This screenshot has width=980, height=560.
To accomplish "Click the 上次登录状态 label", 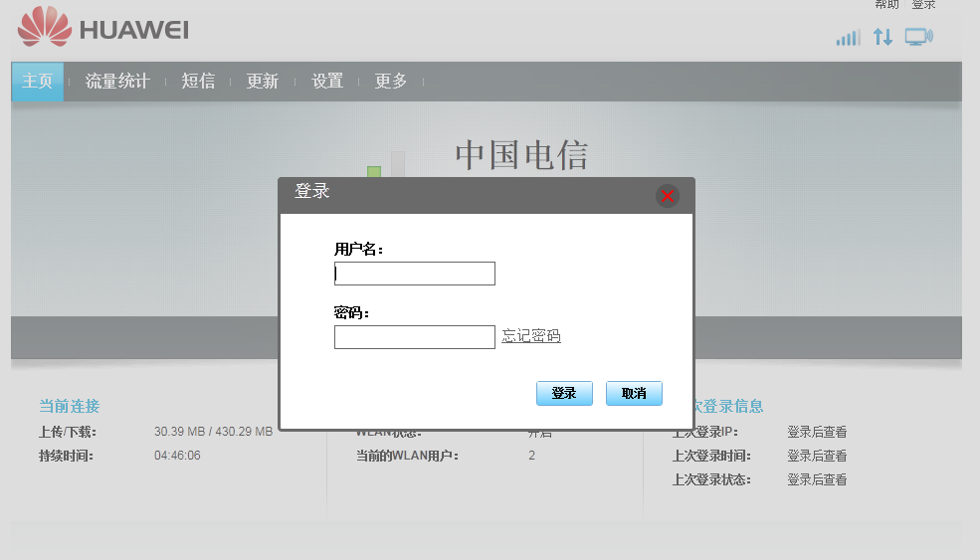I will tap(711, 480).
